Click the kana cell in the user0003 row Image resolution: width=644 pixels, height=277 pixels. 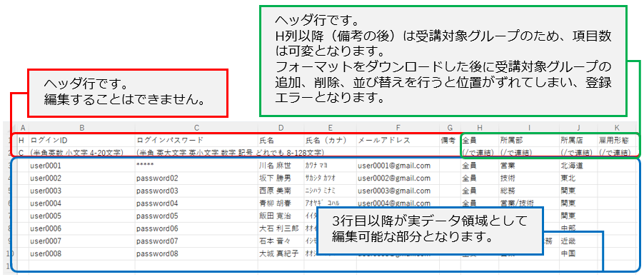(330, 191)
